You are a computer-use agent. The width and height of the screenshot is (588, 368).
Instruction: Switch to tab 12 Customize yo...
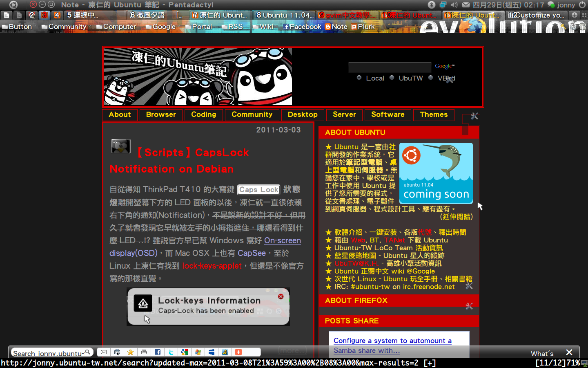point(537,15)
